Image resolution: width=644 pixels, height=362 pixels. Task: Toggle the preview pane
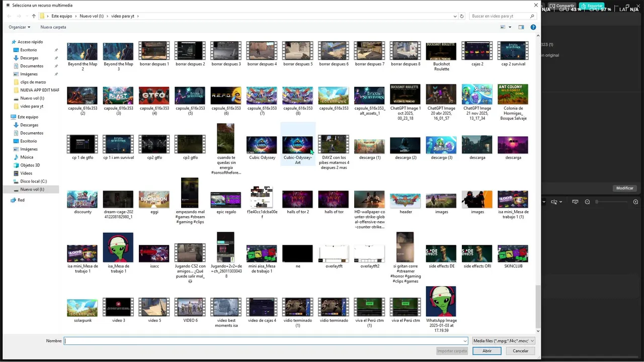[521, 27]
